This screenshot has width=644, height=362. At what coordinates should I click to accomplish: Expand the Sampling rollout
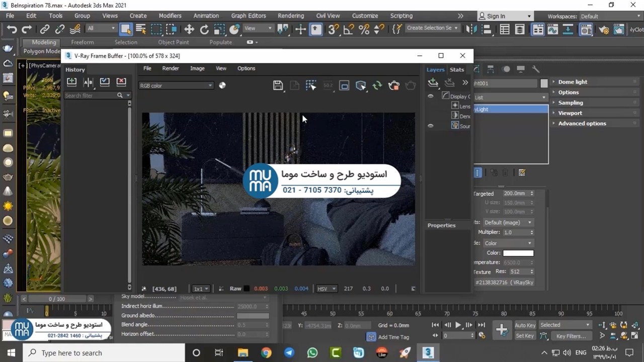(x=570, y=103)
